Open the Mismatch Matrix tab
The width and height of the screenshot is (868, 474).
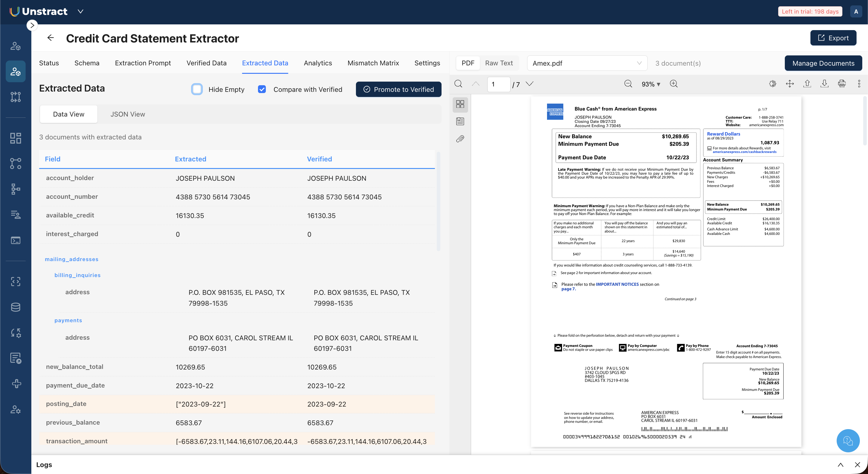click(373, 63)
